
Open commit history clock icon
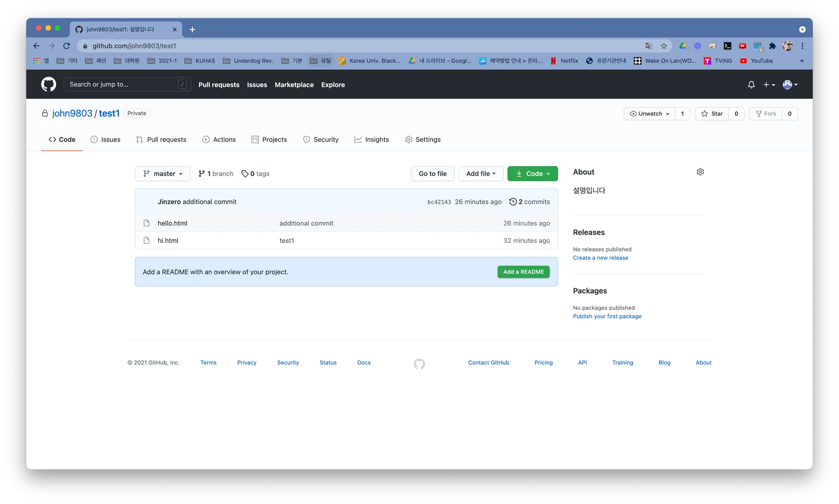(513, 202)
